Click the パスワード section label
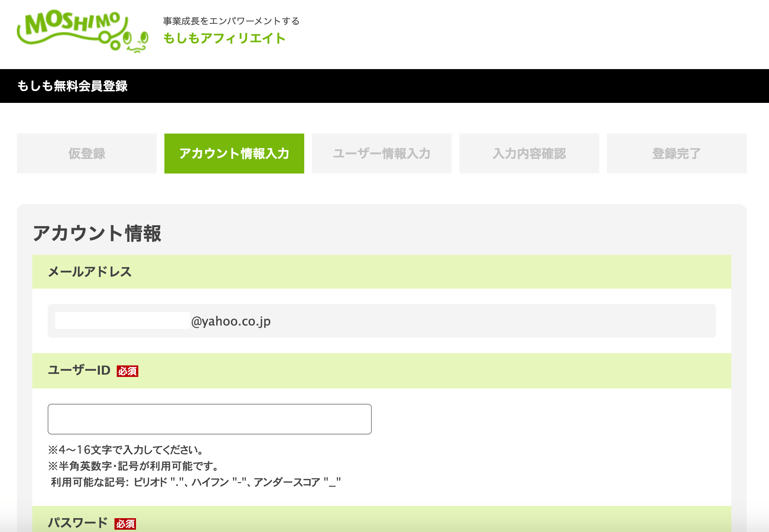Screen dimensions: 769x532 (78, 523)
